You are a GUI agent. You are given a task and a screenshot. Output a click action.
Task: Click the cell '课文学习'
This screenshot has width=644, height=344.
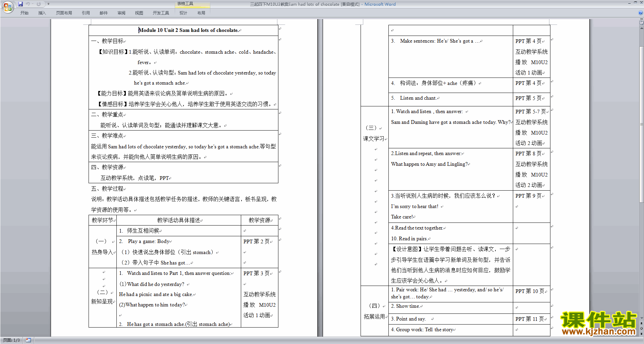[x=374, y=139]
